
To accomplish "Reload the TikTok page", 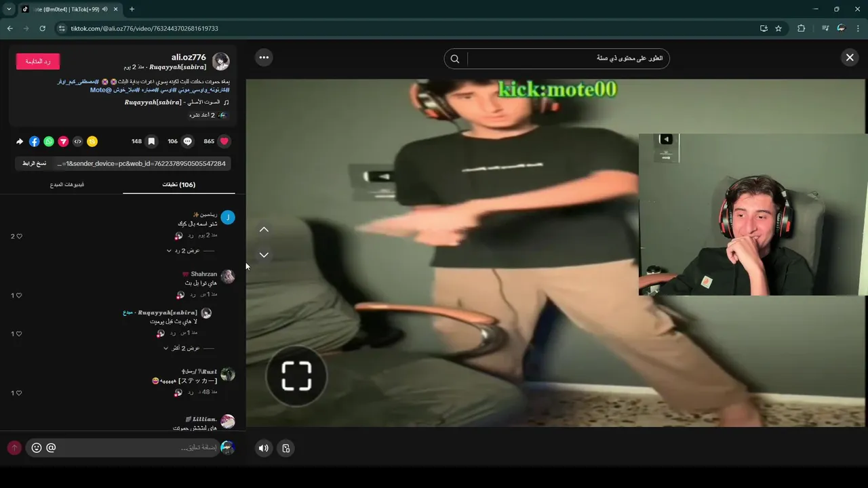I will click(x=42, y=28).
